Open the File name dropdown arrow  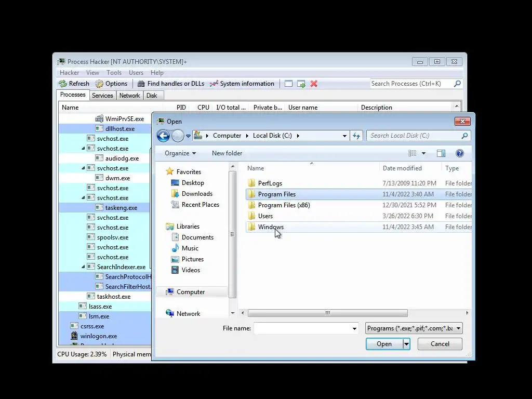point(354,328)
